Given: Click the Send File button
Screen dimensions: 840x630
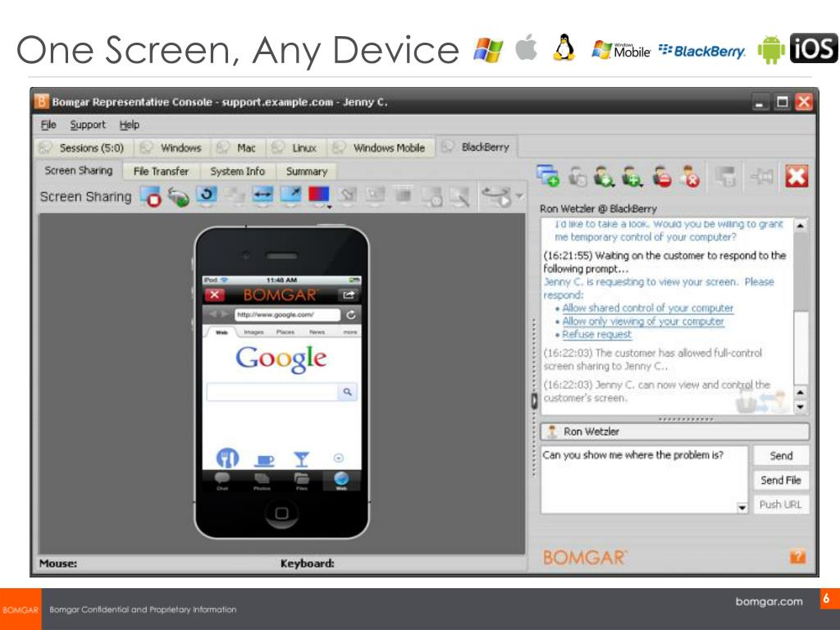Looking at the screenshot, I should point(781,480).
